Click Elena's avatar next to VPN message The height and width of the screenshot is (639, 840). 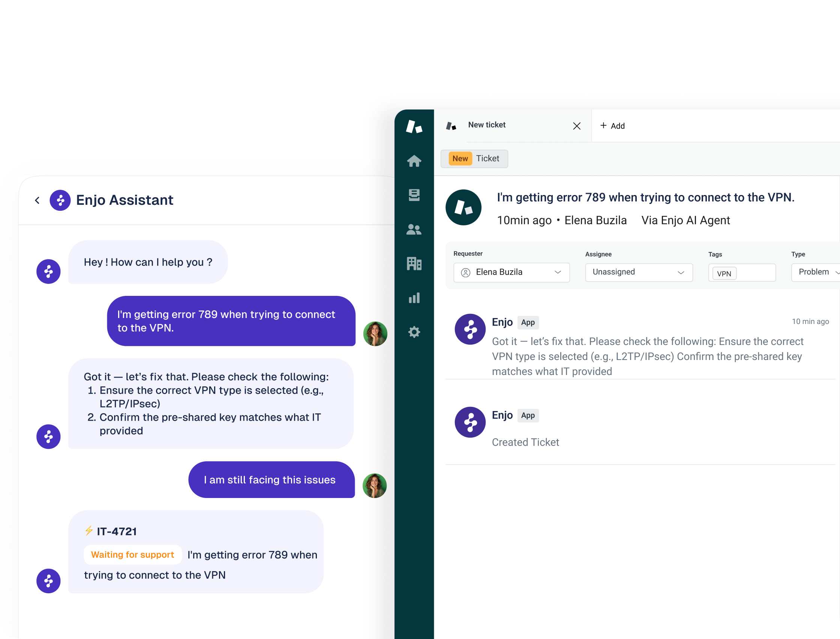pos(375,334)
